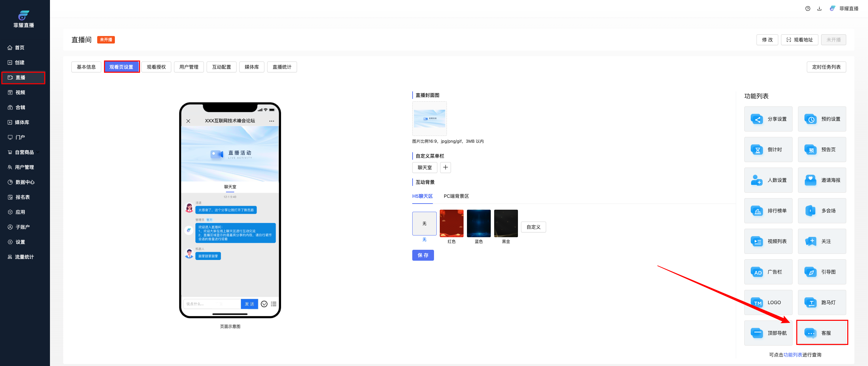The height and width of the screenshot is (366, 868).
Task: Switch to PC端背景区 tab
Action: 456,196
